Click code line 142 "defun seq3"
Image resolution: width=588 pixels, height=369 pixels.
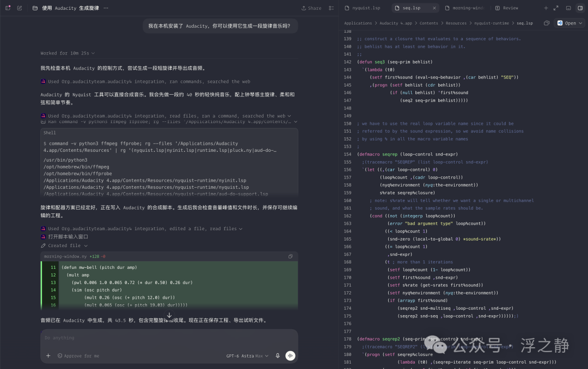click(x=395, y=62)
